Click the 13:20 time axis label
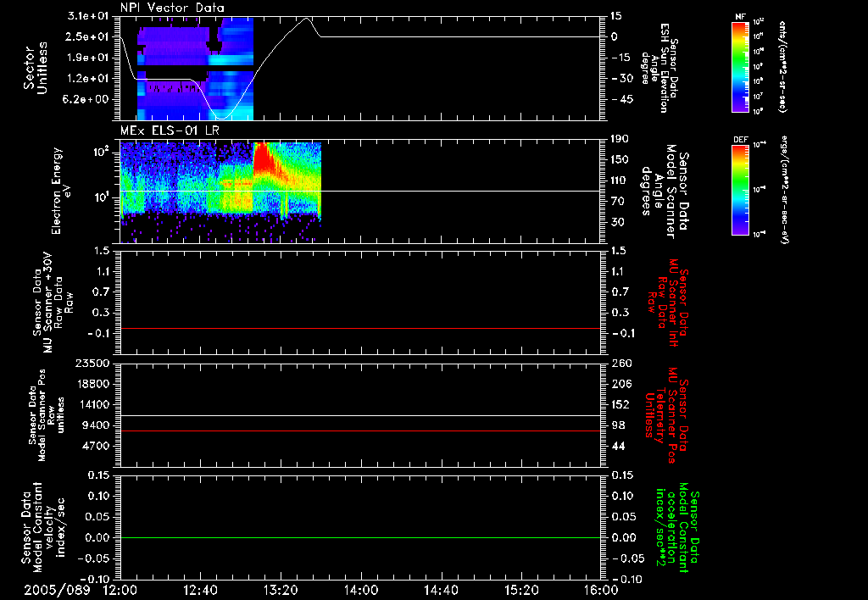The width and height of the screenshot is (868, 600). click(x=281, y=590)
